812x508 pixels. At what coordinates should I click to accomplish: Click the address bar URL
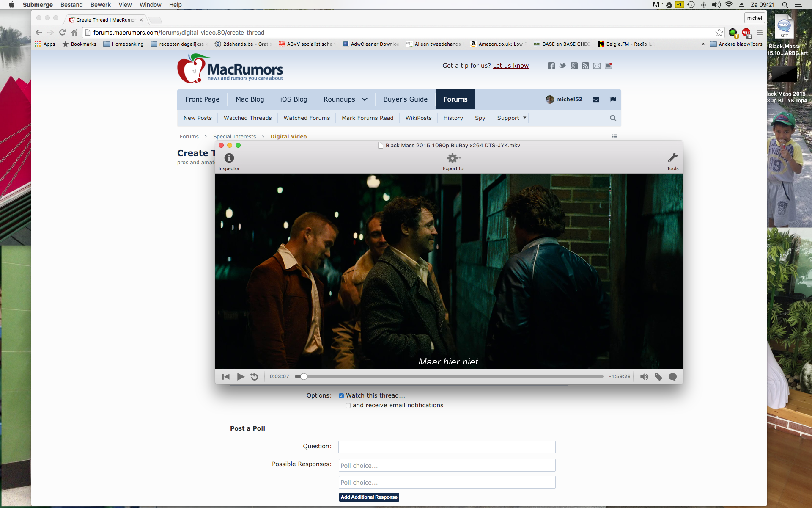pyautogui.click(x=178, y=33)
